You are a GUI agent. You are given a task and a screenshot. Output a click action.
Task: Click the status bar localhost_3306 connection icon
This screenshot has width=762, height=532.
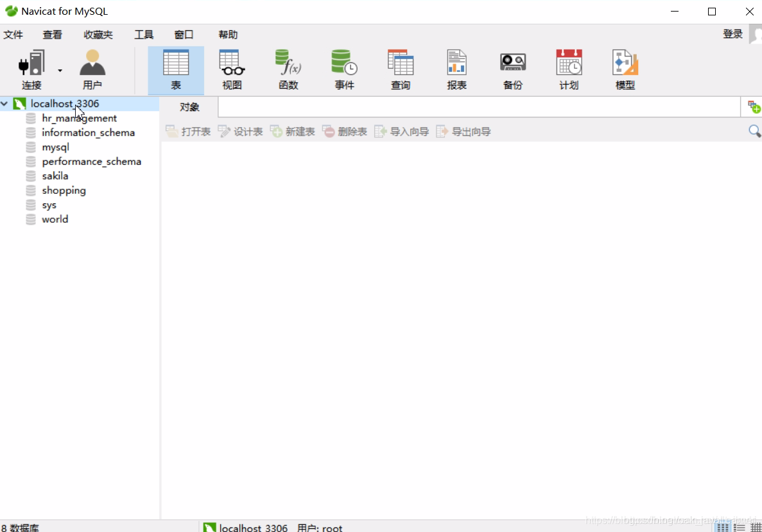tap(209, 527)
